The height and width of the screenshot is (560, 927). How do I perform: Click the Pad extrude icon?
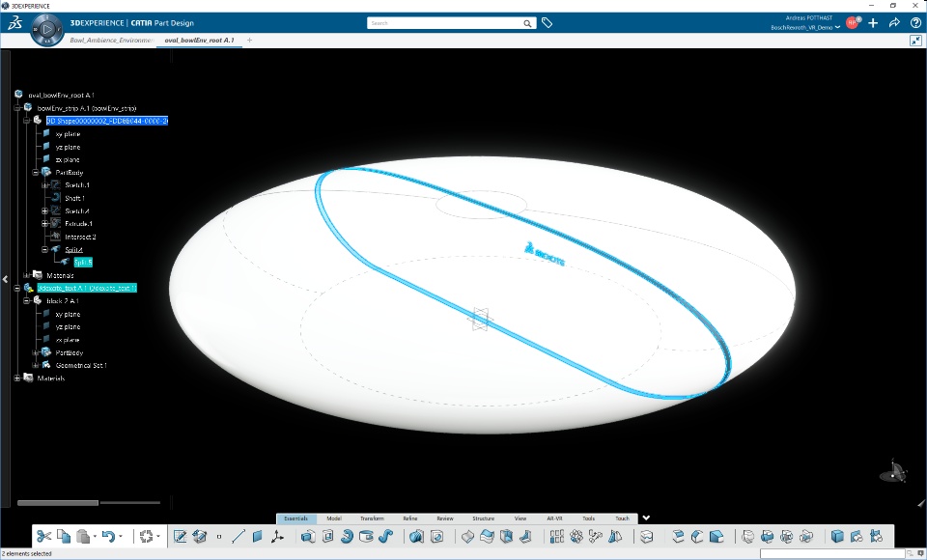pos(308,537)
